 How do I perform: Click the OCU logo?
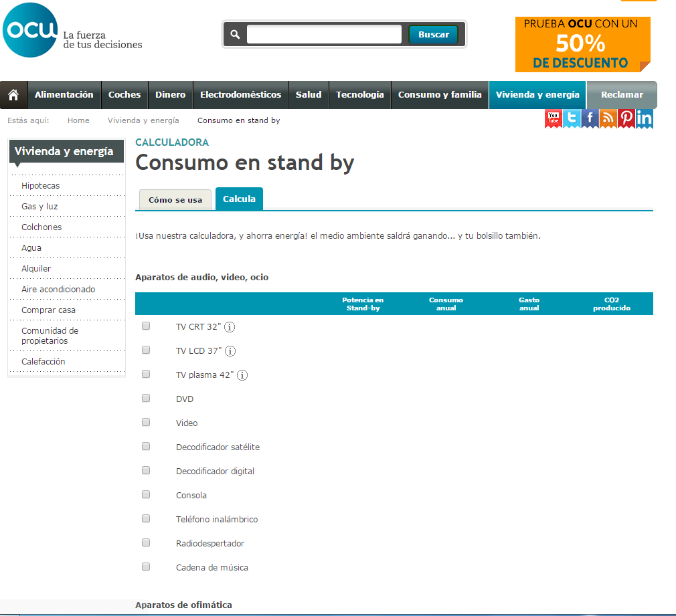pos(30,29)
